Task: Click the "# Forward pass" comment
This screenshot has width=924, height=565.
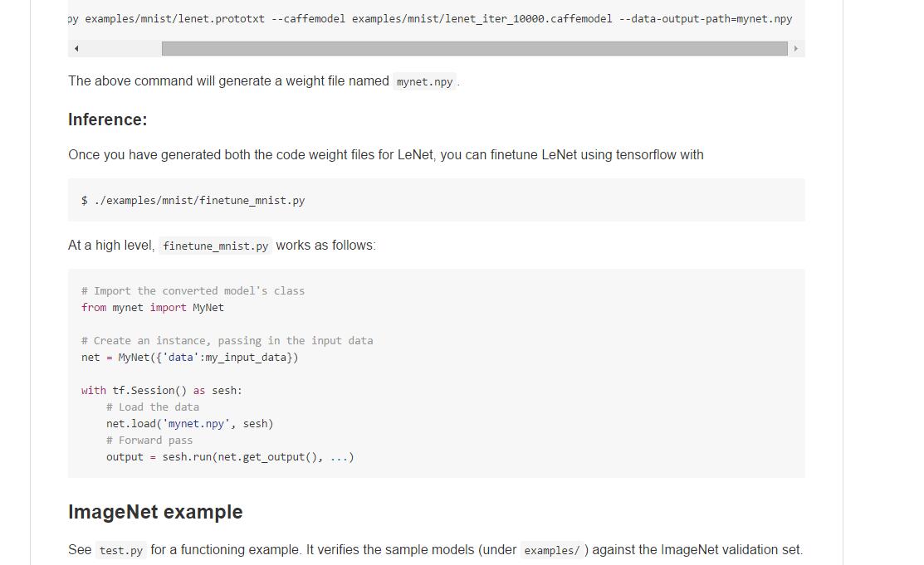Action: 149,440
